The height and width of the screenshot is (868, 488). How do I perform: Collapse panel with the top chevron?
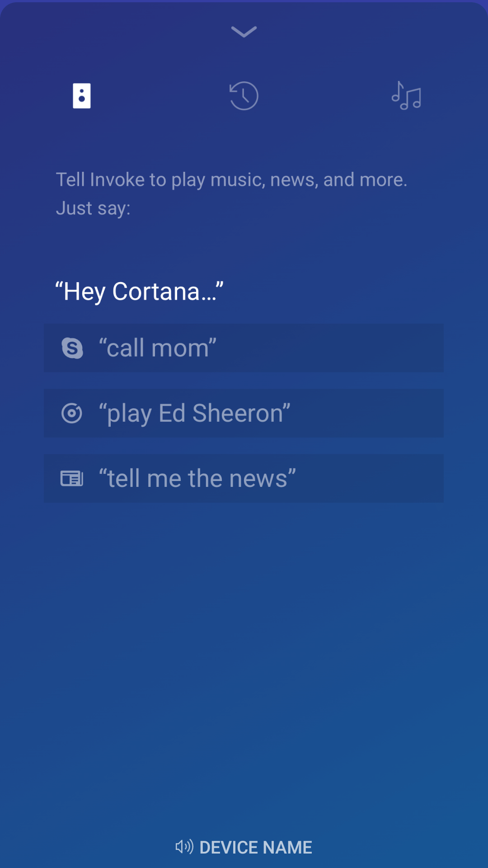244,32
